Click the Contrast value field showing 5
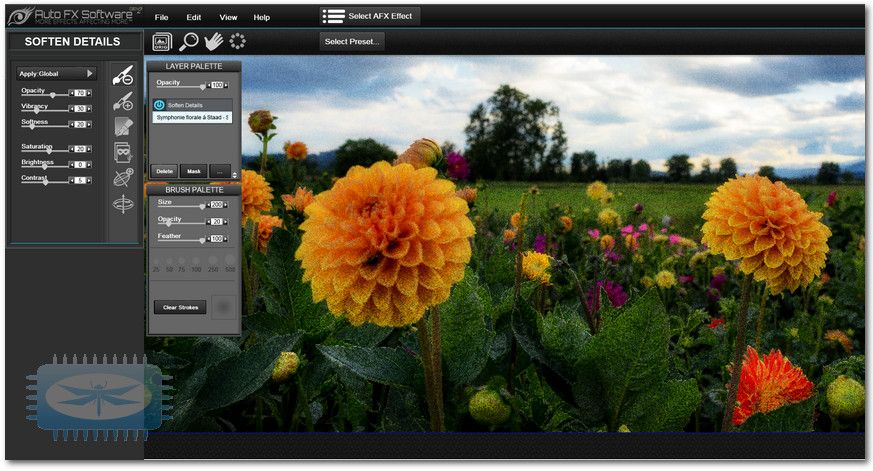873x471 pixels. 80,180
